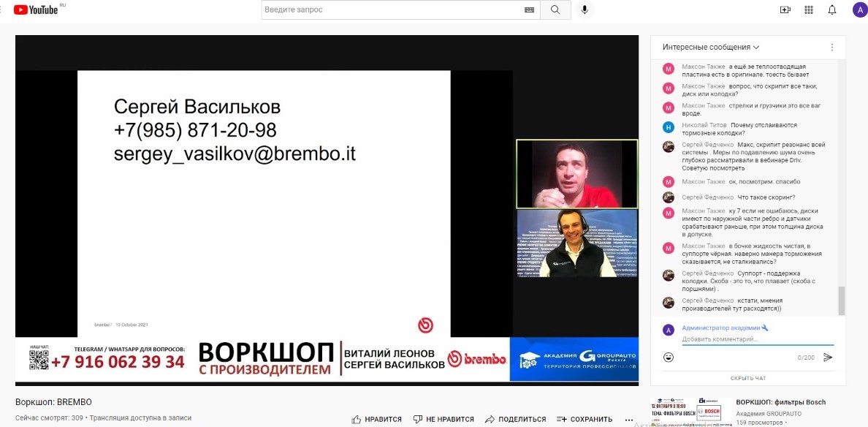Click the QR code in video banner
Image resolution: width=868 pixels, height=427 pixels.
pyautogui.click(x=39, y=360)
